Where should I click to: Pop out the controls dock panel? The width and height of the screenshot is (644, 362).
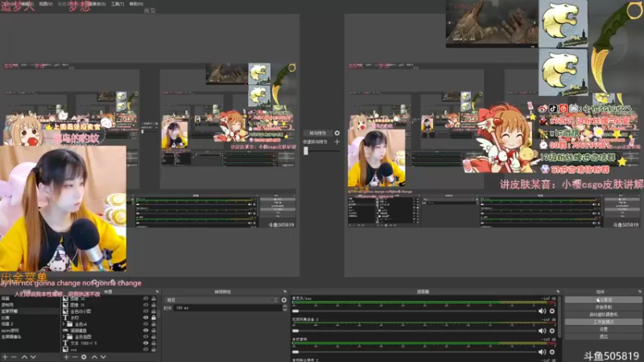(x=640, y=292)
